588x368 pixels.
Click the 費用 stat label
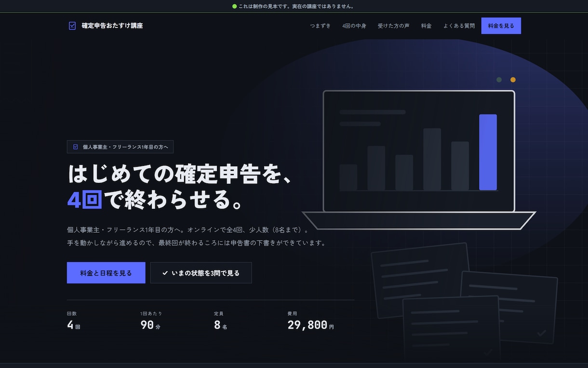coord(293,313)
